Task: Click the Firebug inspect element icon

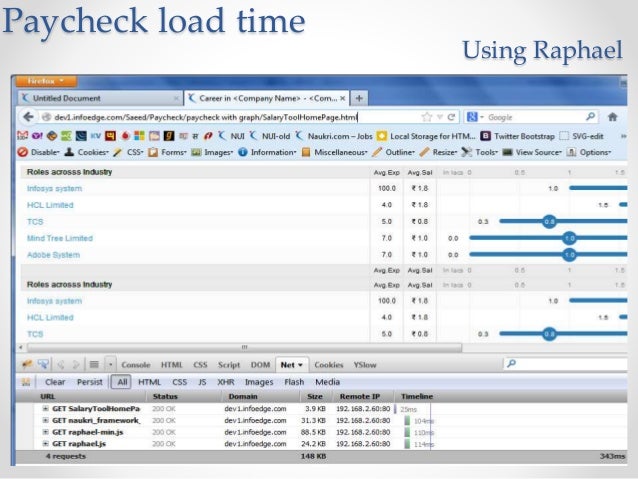Action: point(43,365)
